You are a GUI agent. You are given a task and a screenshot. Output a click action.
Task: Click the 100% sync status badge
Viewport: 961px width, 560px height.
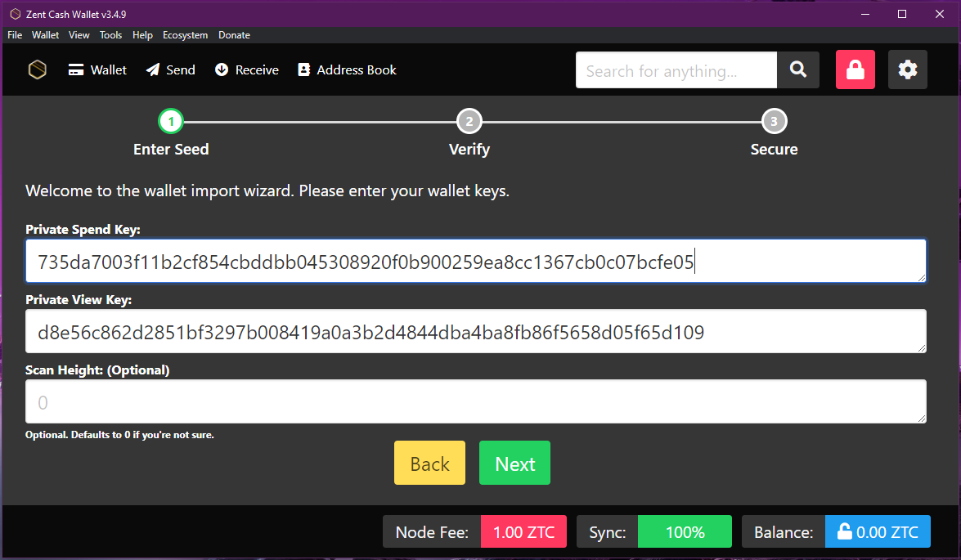pyautogui.click(x=685, y=532)
